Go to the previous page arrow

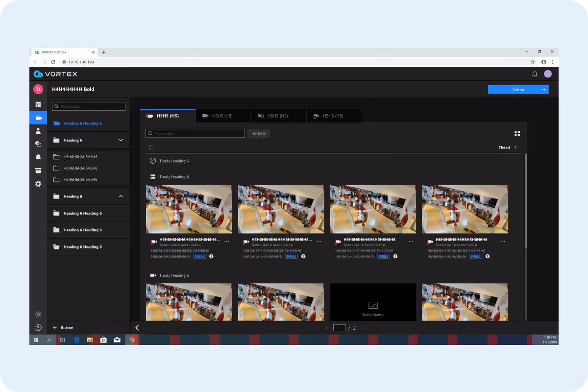click(x=327, y=328)
